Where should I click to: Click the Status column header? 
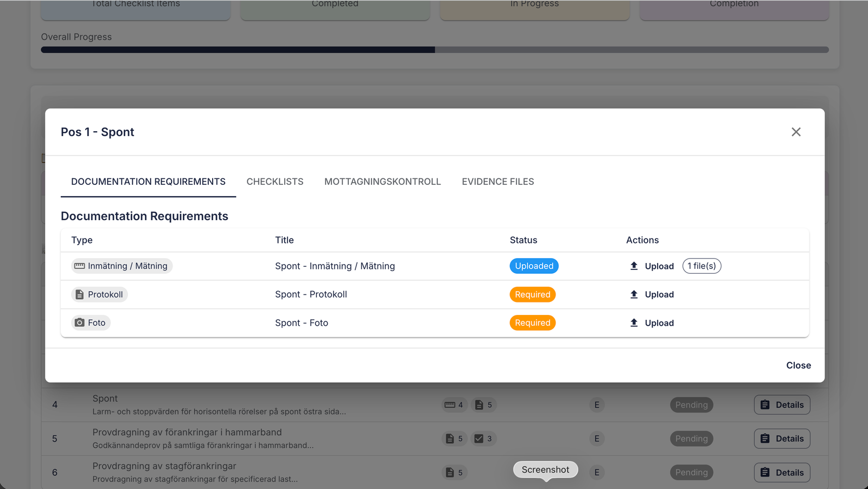click(524, 240)
